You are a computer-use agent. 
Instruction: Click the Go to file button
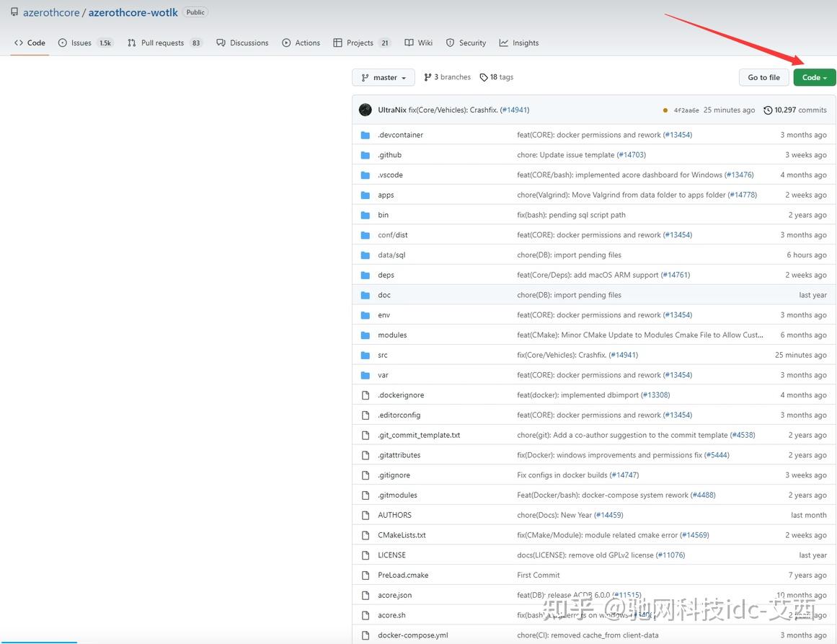click(763, 77)
